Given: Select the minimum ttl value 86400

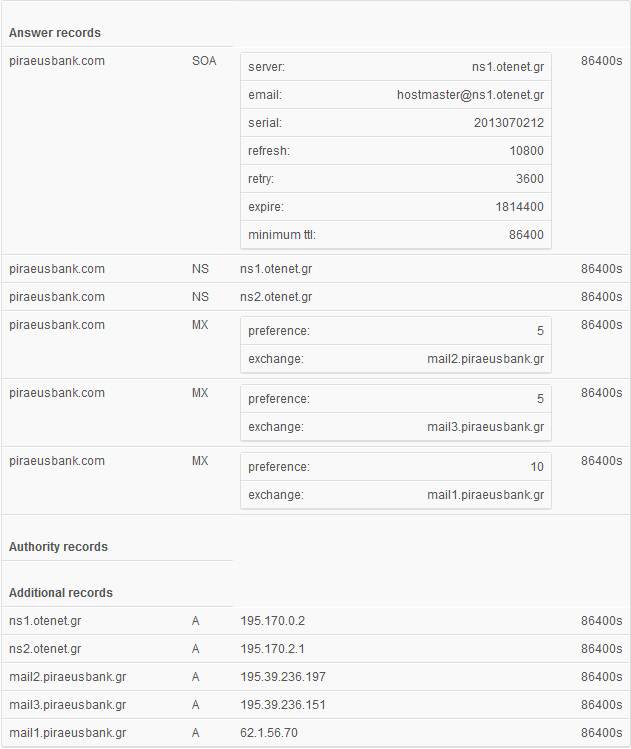Looking at the screenshot, I should tap(526, 235).
